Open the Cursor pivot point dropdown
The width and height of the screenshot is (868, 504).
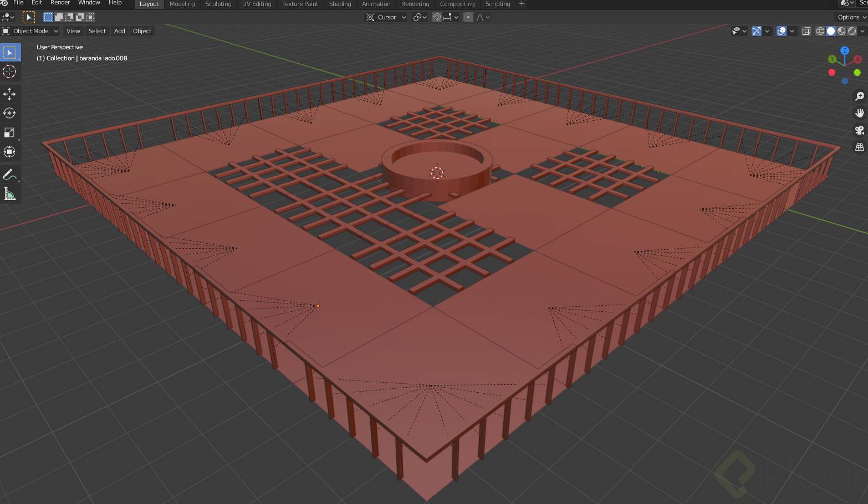click(x=387, y=17)
